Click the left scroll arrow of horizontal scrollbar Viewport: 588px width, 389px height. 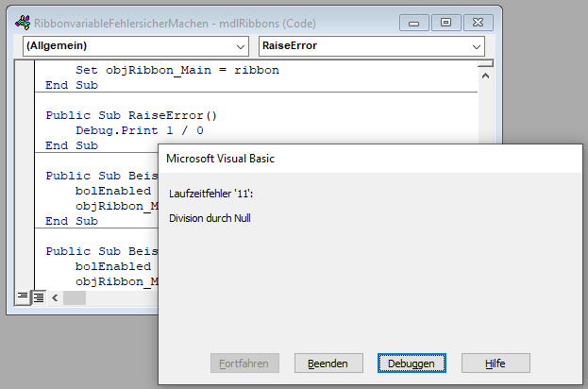coord(55,297)
